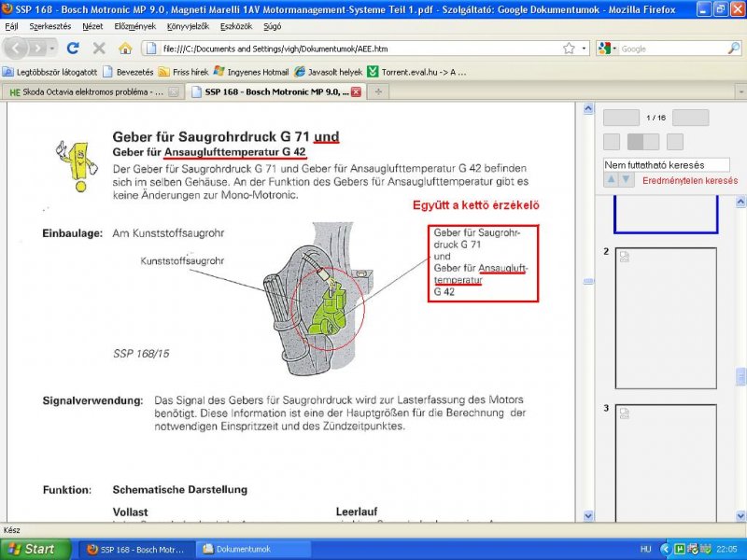Select the page 2 thumbnail
This screenshot has height=560, width=747.
(666, 317)
